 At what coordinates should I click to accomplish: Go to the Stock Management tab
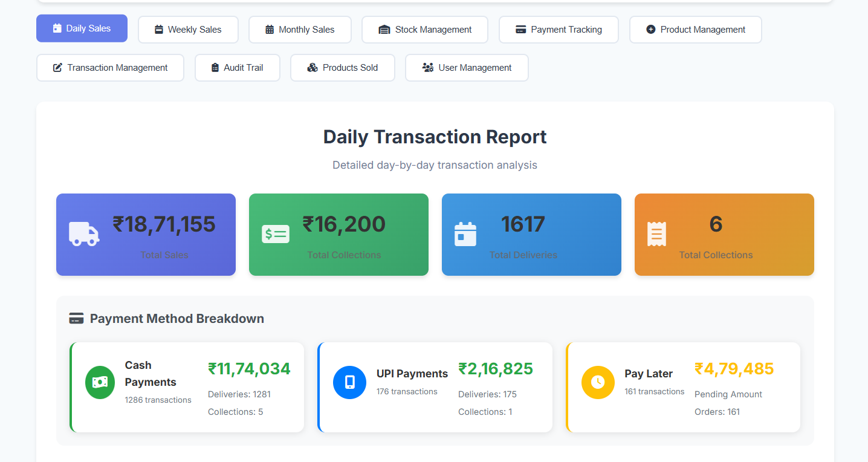click(x=425, y=30)
